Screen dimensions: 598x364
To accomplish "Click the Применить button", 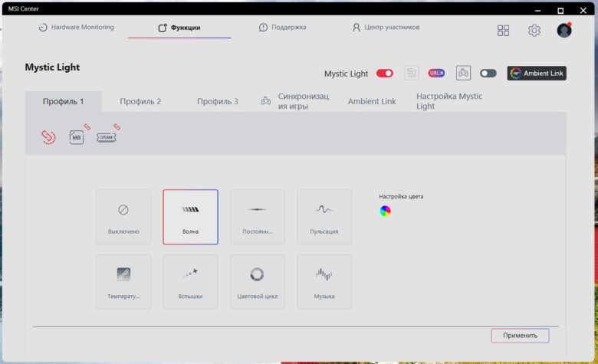I will [x=521, y=336].
